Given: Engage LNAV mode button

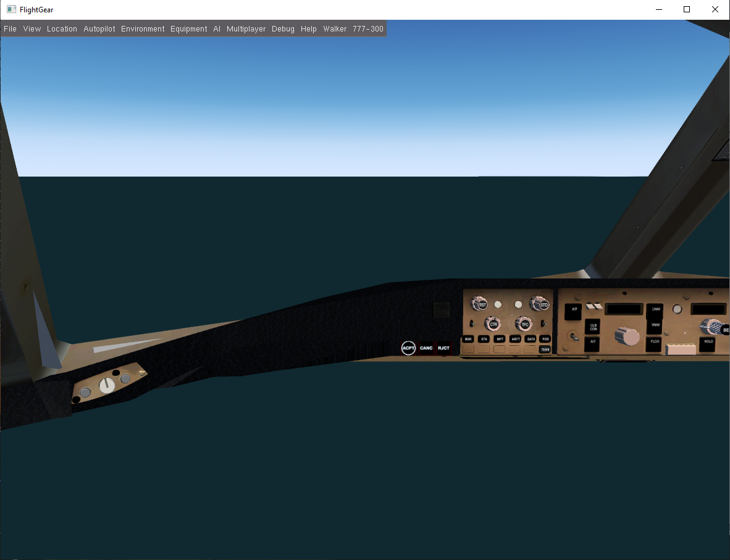Looking at the screenshot, I should click(x=655, y=311).
